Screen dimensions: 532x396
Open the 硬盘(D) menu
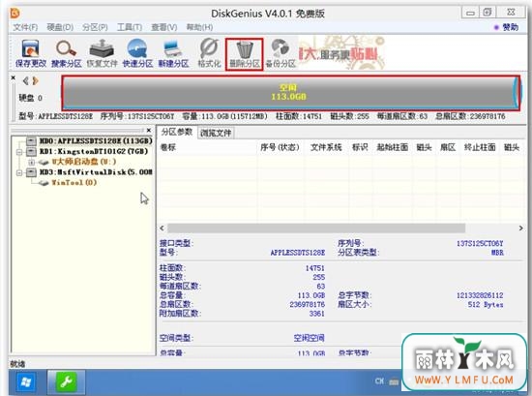pos(60,27)
